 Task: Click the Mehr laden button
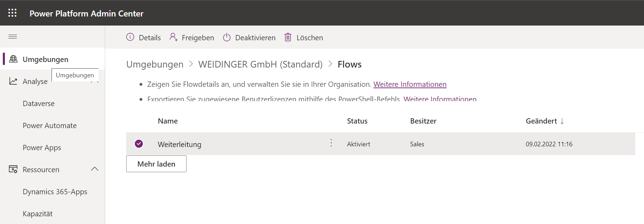click(156, 164)
